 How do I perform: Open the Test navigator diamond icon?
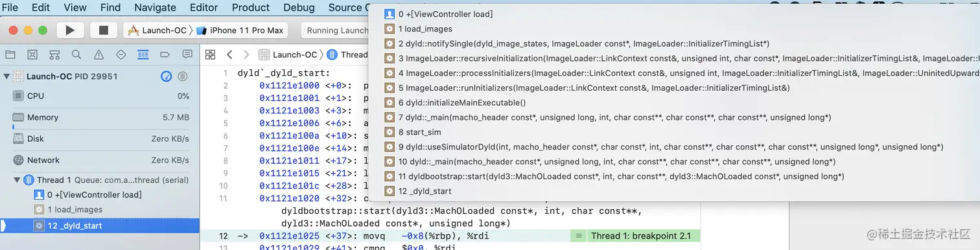click(121, 54)
